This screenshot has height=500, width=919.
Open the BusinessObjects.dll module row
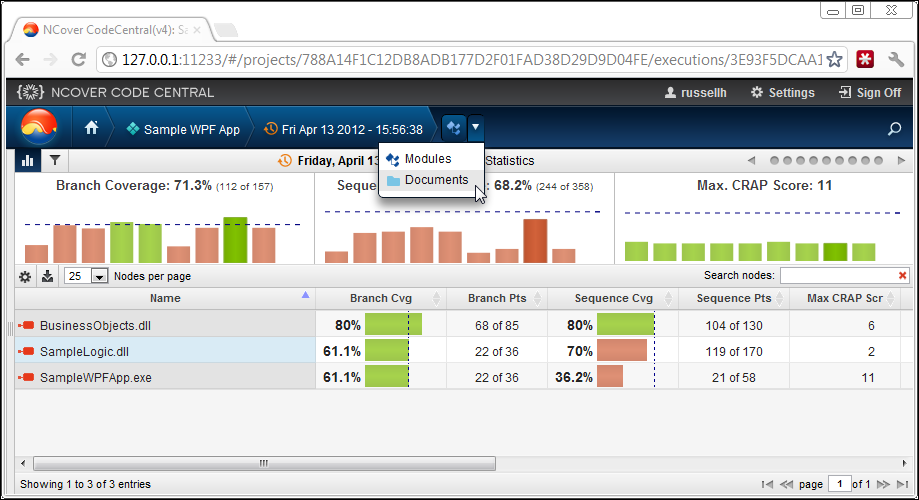coord(96,326)
